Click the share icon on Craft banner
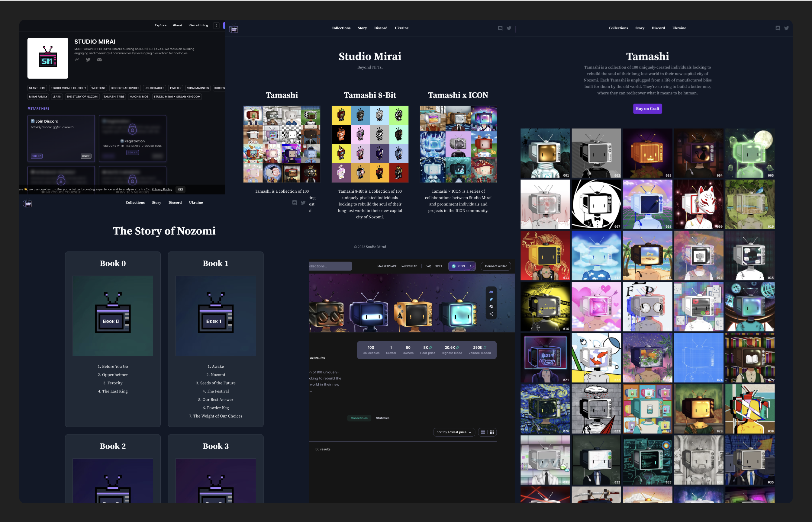This screenshot has width=812, height=522. point(491,314)
